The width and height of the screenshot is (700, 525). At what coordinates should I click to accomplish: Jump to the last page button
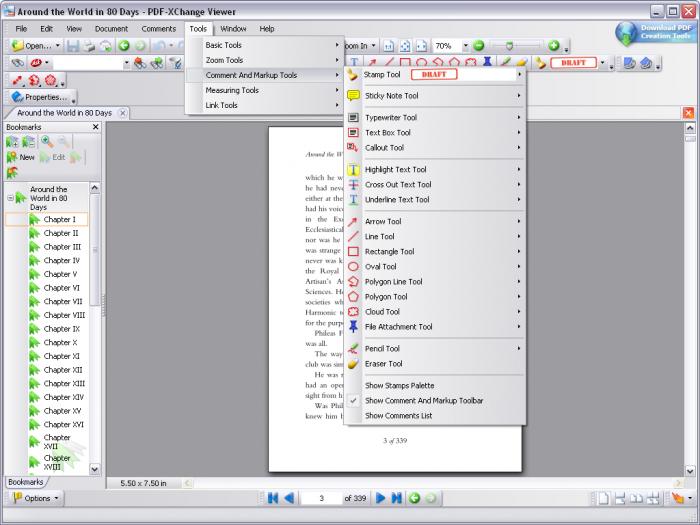tap(396, 498)
